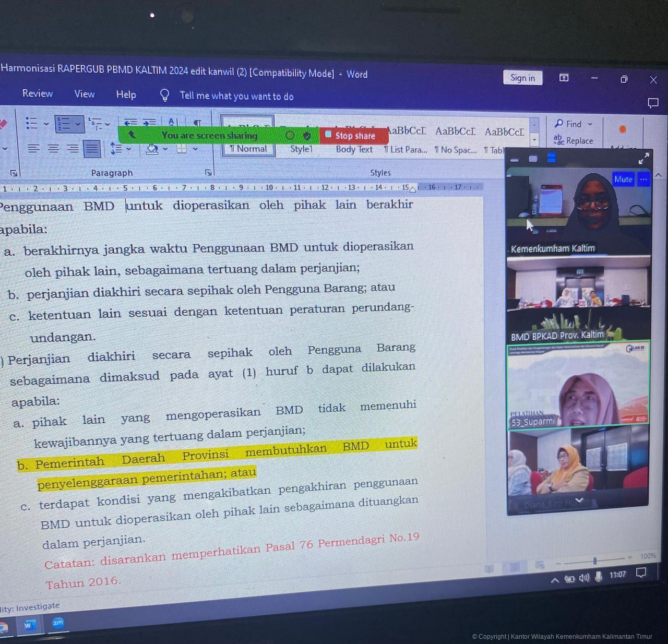Expand shading color dropdown arrow
Viewport: 668px width, 644px height.
pos(165,149)
